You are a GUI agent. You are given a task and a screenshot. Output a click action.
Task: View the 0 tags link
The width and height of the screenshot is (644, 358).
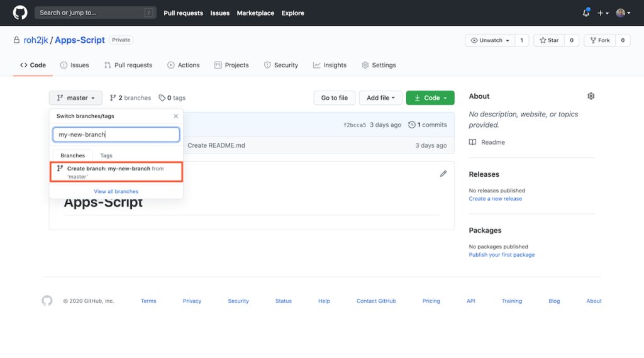click(172, 98)
